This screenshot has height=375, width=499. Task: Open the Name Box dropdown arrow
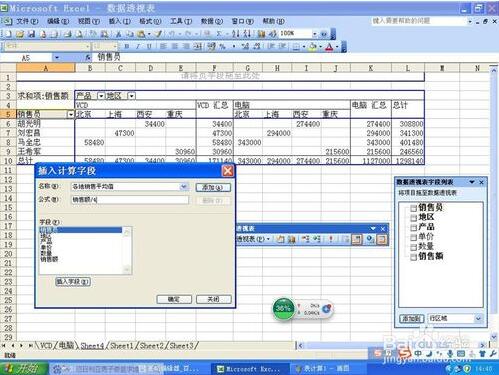coord(57,58)
